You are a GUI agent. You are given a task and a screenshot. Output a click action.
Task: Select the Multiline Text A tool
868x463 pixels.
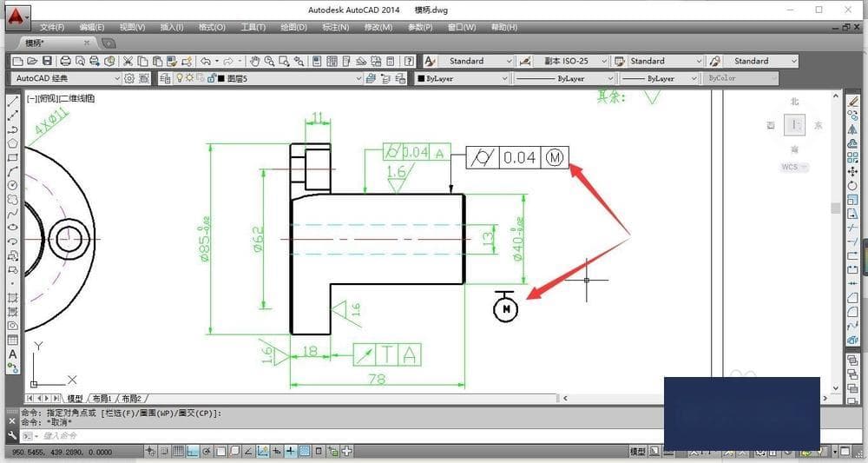[x=13, y=354]
